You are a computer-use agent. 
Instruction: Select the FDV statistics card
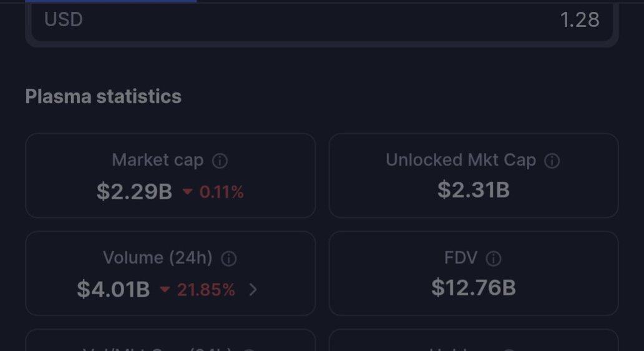click(474, 274)
